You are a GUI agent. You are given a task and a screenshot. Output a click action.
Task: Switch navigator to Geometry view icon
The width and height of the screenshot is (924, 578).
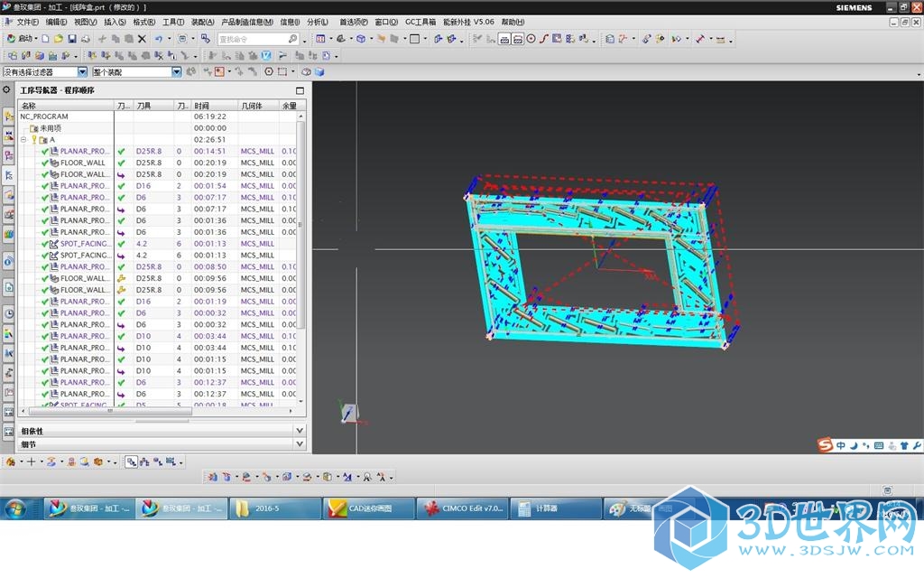coord(158,461)
